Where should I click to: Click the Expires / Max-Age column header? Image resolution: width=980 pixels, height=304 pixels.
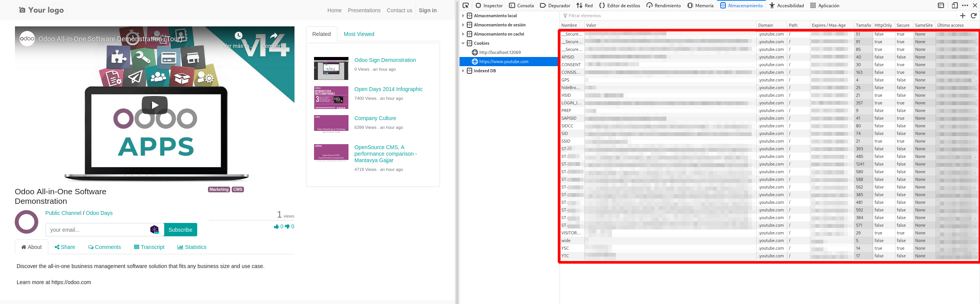(832, 25)
